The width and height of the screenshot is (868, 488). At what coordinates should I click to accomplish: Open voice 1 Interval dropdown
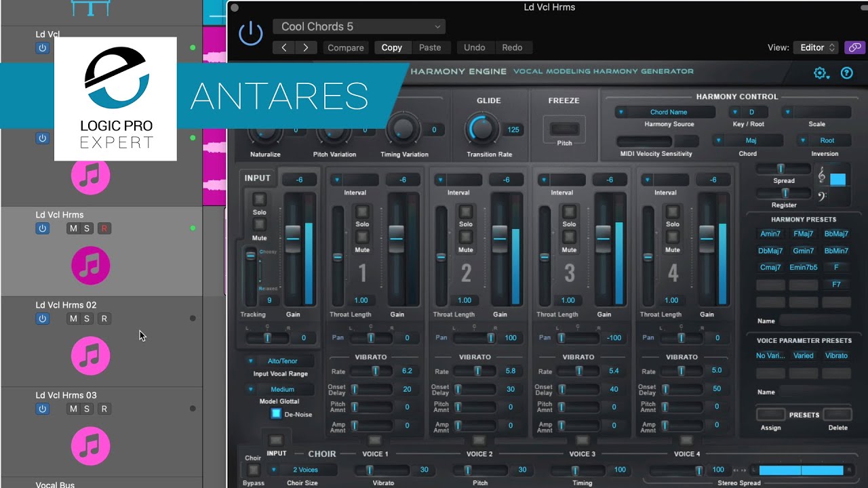[x=355, y=180]
